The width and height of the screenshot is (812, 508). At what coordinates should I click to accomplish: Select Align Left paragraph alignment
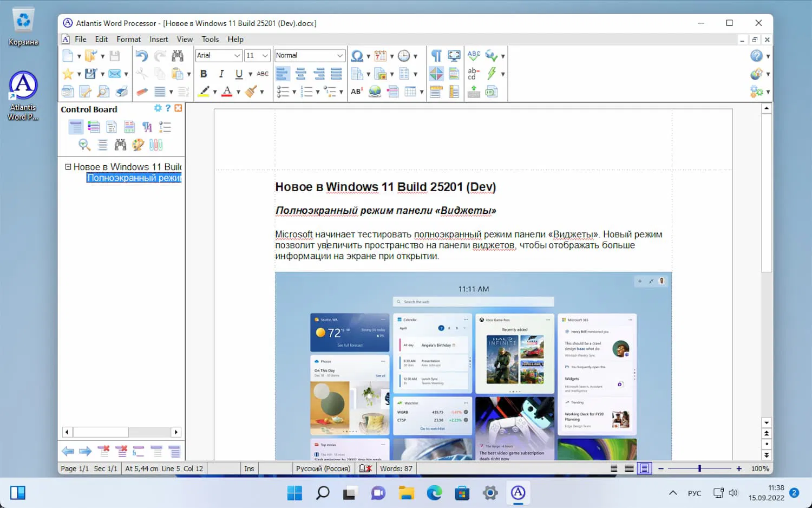point(283,74)
